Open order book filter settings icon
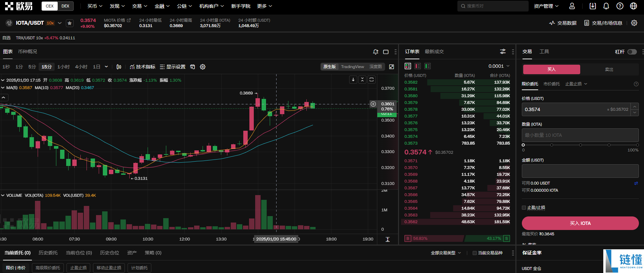This screenshot has width=644, height=273. (503, 51)
